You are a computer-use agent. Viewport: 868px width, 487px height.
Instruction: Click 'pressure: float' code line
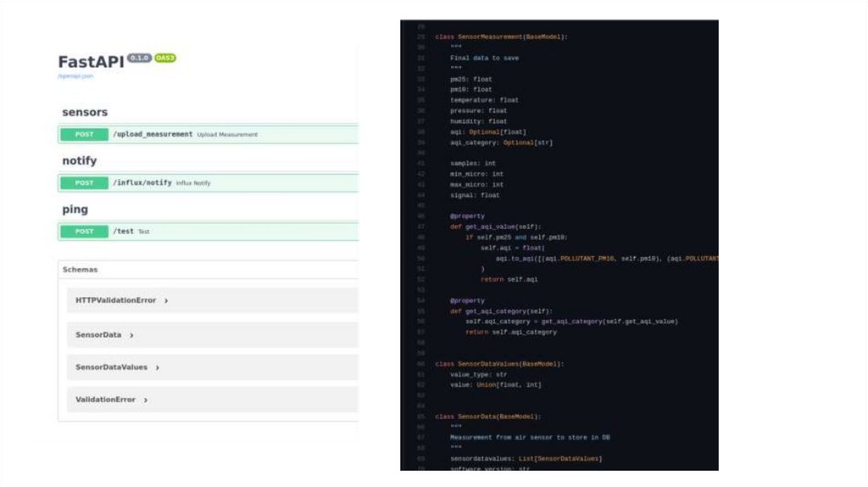point(479,110)
